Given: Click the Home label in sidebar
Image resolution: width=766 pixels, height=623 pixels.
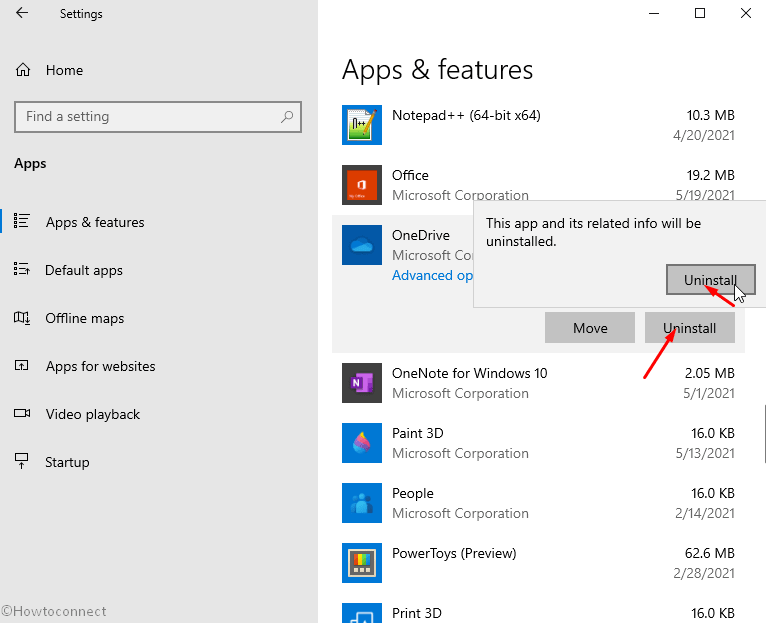Looking at the screenshot, I should pos(64,70).
